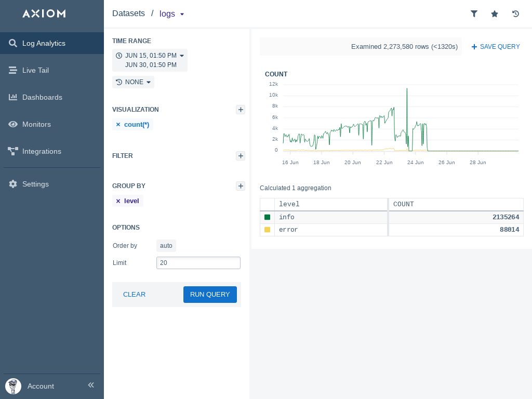Expand the time range date picker
The width and height of the screenshot is (532, 399).
click(150, 60)
